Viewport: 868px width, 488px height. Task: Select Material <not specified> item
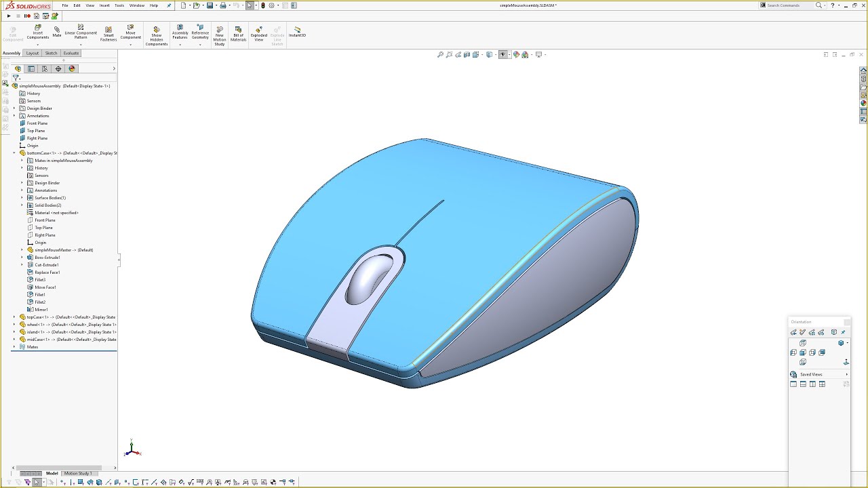[56, 213]
